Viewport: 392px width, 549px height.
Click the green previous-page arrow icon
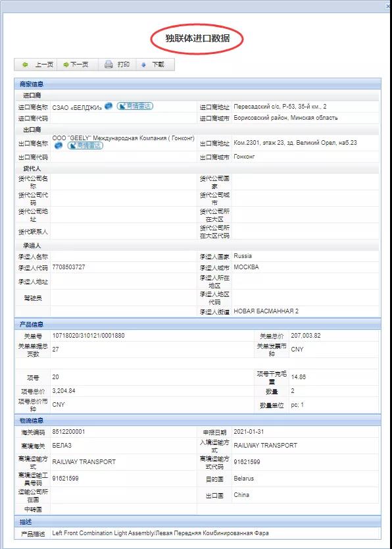25,65
